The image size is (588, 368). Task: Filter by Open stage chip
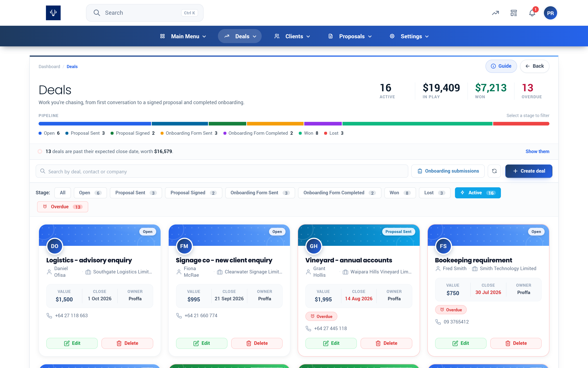pyautogui.click(x=90, y=193)
